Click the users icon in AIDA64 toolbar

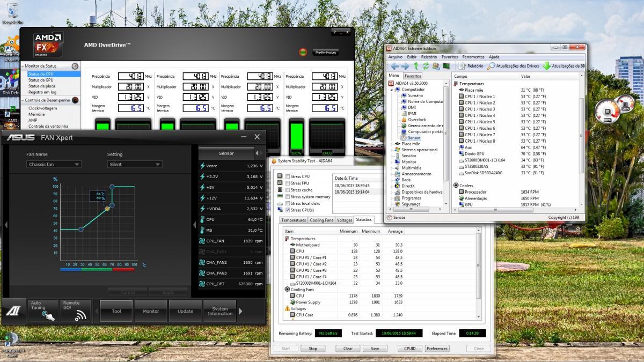coord(436,66)
